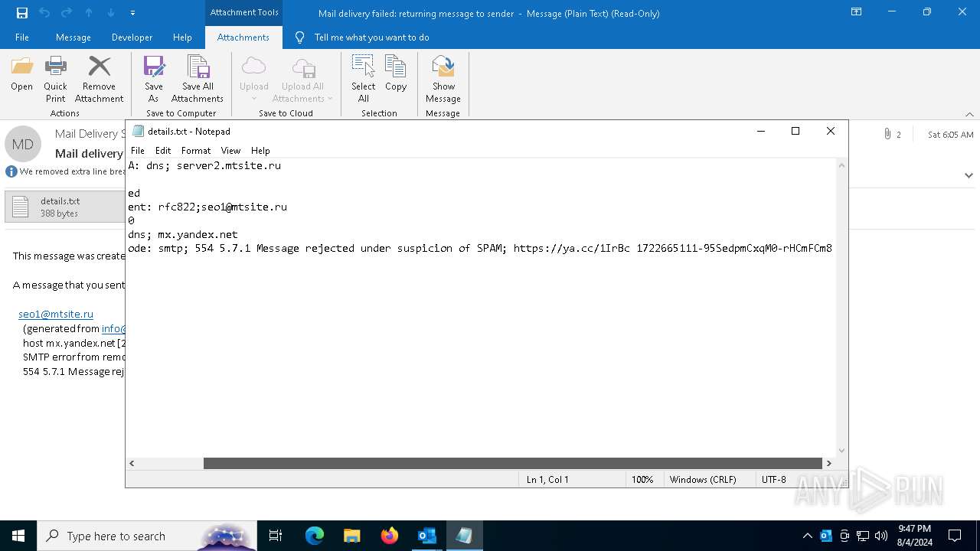
Task: Click Notepad horizontal scrollbar thumb
Action: 512,463
